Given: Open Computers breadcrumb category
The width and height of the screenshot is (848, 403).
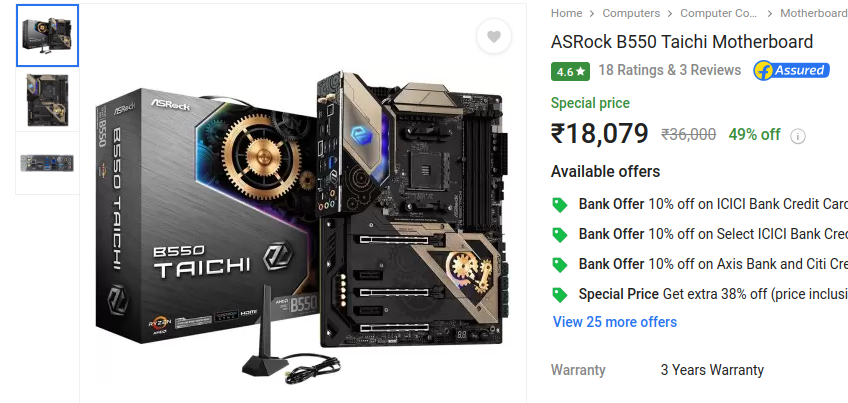Looking at the screenshot, I should click(631, 13).
